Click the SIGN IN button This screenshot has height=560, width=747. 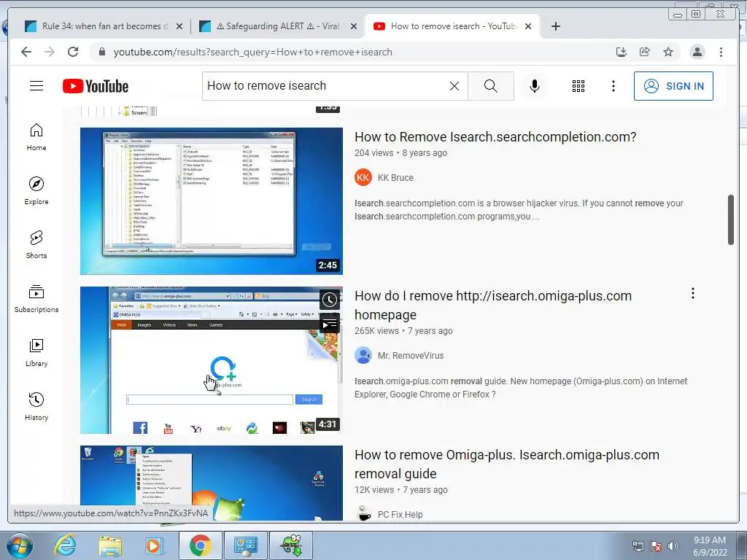click(x=673, y=86)
